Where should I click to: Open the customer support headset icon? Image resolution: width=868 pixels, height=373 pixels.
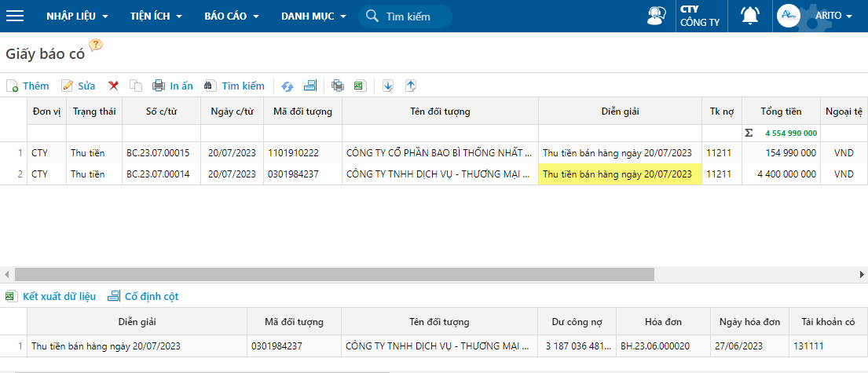coord(656,16)
